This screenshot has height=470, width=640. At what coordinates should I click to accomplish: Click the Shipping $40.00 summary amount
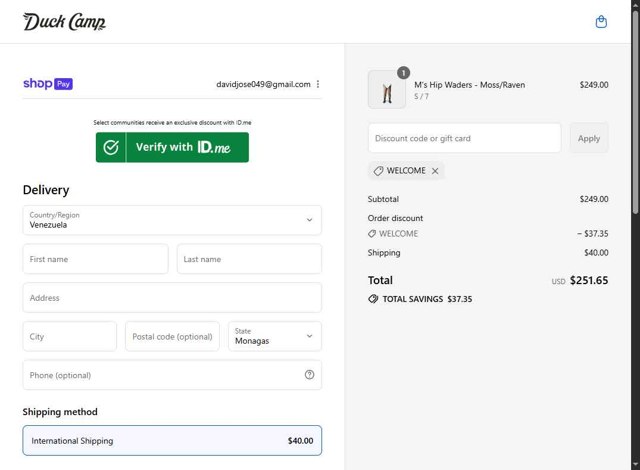click(596, 253)
